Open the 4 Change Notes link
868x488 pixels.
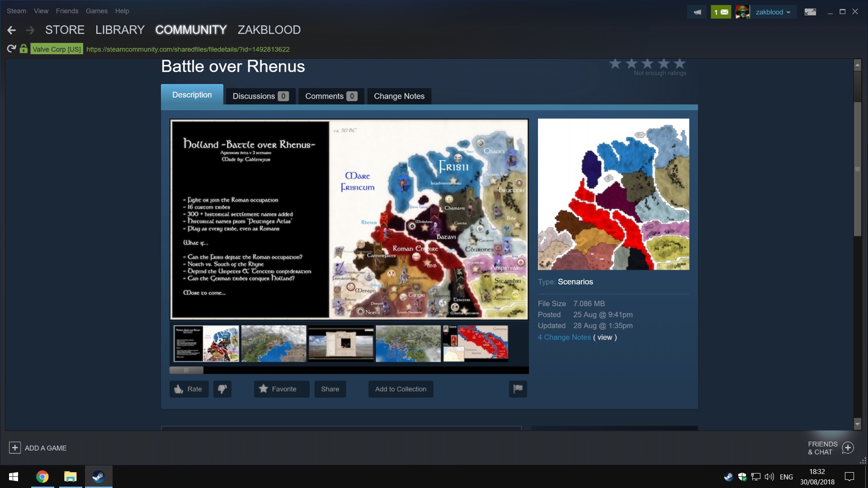pos(564,338)
